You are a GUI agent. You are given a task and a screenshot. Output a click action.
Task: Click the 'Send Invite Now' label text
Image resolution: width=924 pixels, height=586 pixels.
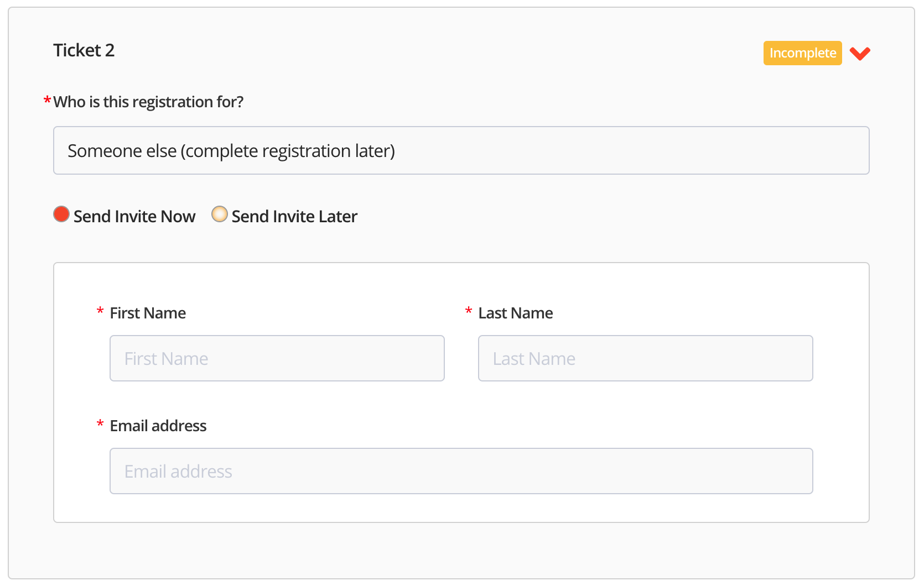134,216
